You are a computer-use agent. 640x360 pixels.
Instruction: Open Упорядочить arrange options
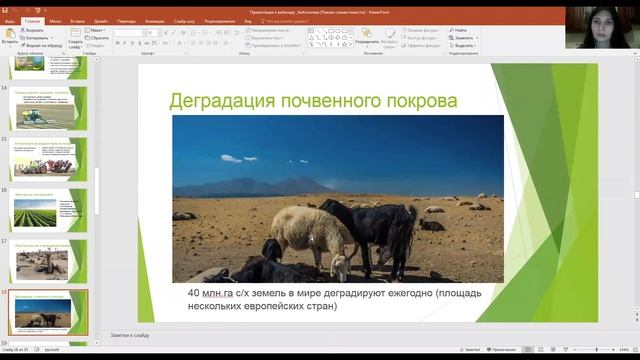tap(367, 36)
